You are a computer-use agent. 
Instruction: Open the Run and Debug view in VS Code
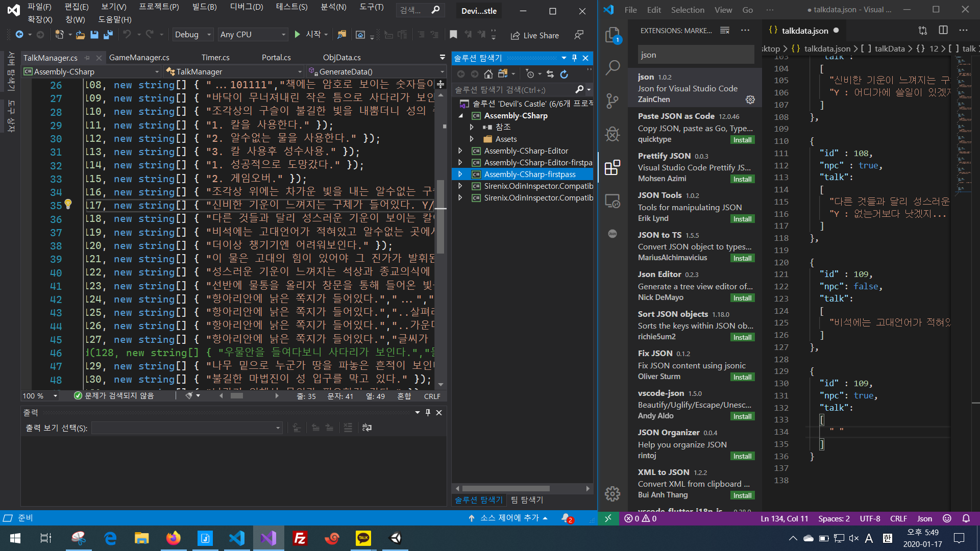tap(612, 134)
